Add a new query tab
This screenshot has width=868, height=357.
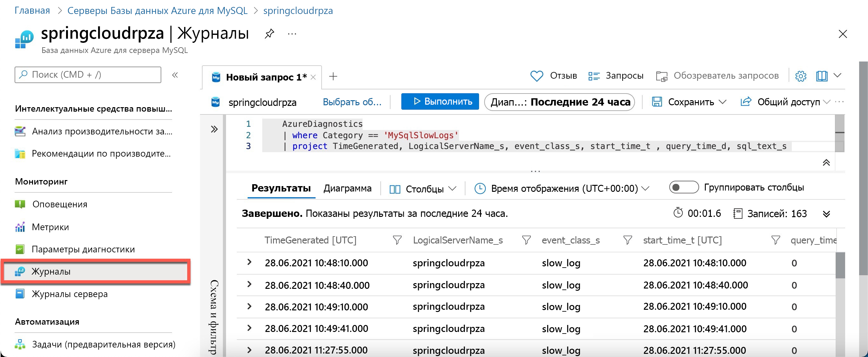333,76
